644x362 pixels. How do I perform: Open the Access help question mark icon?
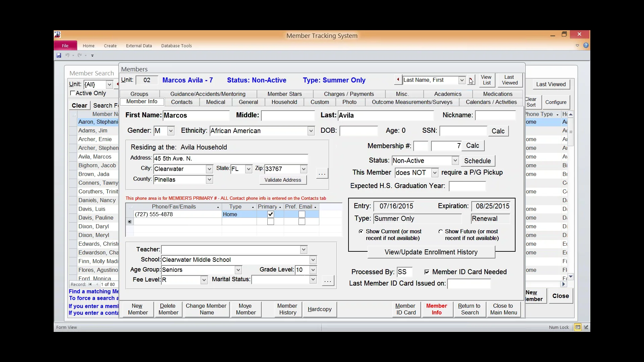586,45
